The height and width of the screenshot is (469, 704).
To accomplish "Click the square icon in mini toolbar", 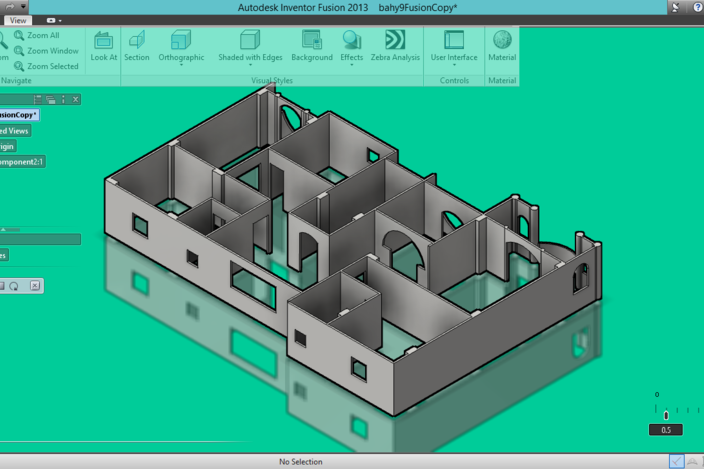I will click(x=2, y=286).
